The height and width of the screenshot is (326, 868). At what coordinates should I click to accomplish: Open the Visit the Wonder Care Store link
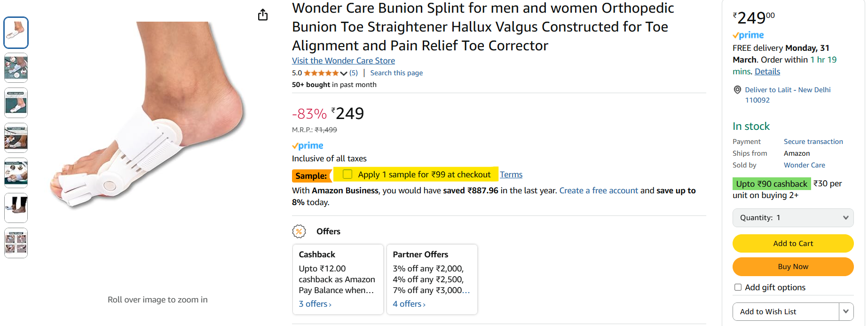pos(343,61)
